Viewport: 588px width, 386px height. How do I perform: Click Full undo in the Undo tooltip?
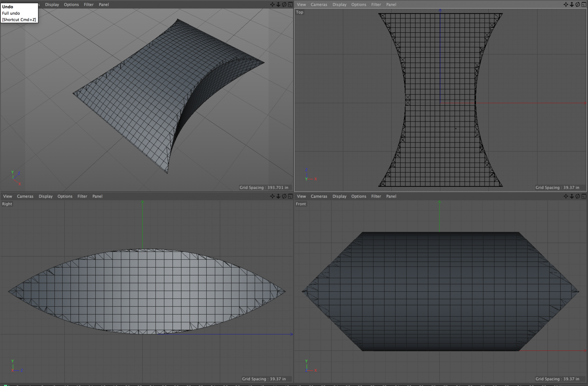[11, 13]
